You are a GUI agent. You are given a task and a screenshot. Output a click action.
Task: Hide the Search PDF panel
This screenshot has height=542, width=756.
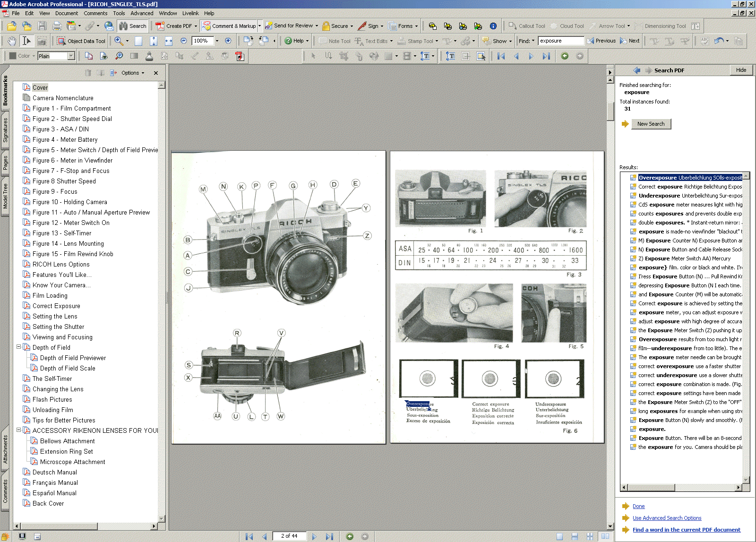tap(741, 70)
